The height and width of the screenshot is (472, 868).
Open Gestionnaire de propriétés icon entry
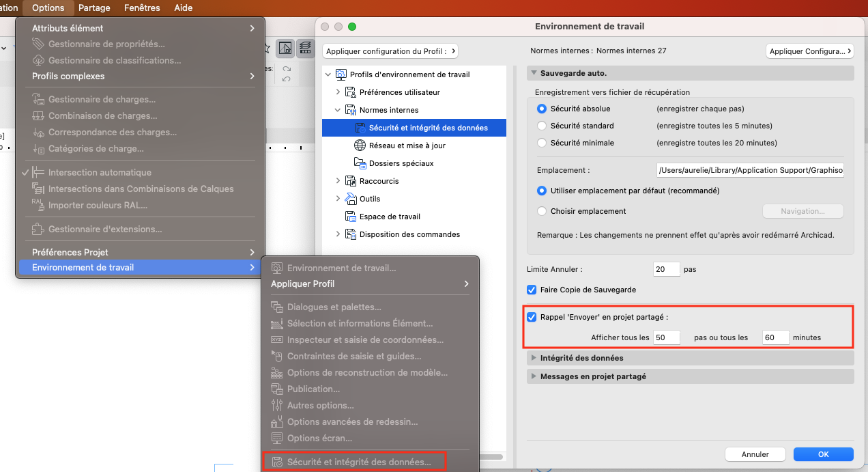pos(38,44)
